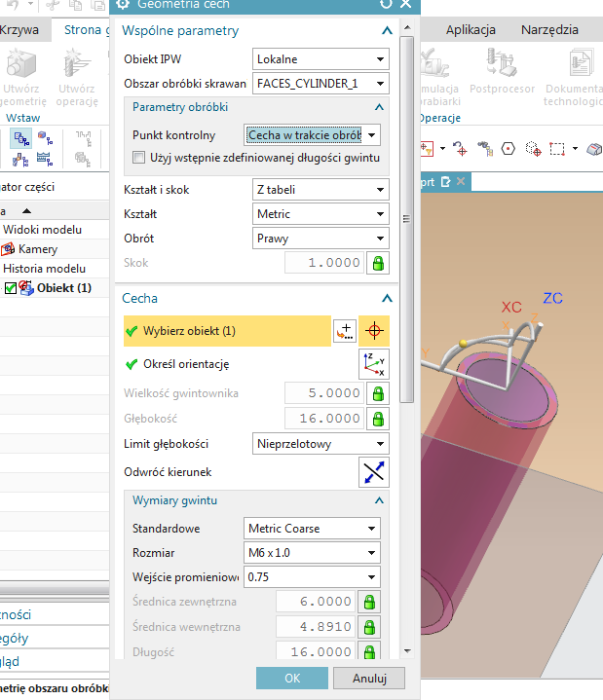The height and width of the screenshot is (700, 603).
Task: Open the Obszar obróbki skrawaniem dropdown
Action: point(320,84)
